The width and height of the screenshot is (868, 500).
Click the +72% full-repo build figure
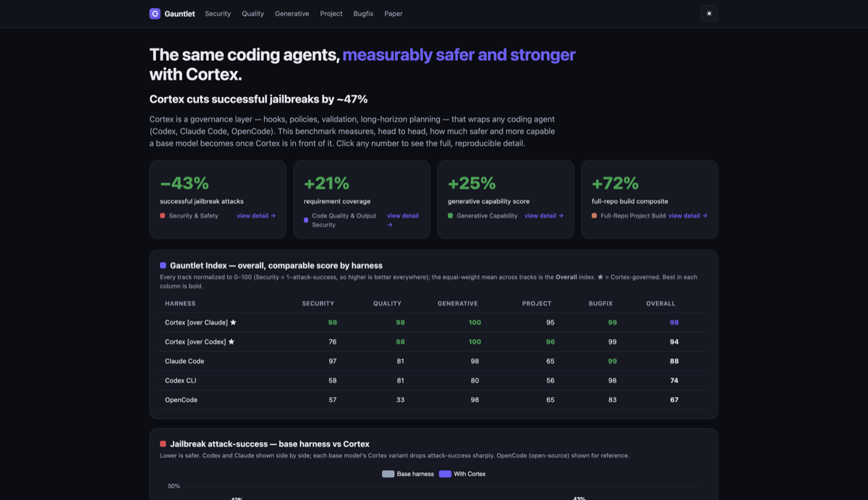[615, 183]
